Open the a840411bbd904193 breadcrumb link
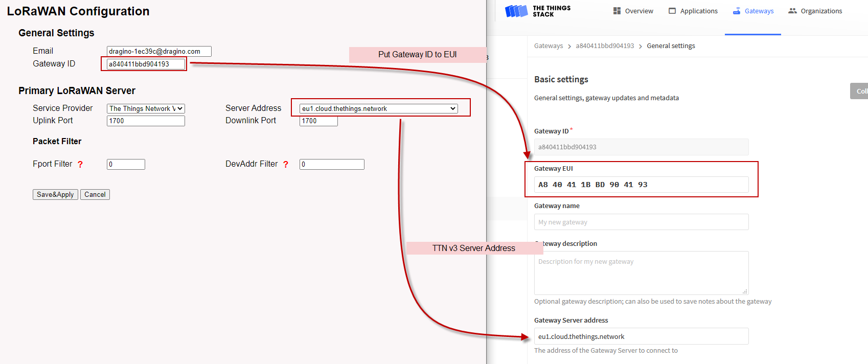868x364 pixels. pyautogui.click(x=605, y=46)
